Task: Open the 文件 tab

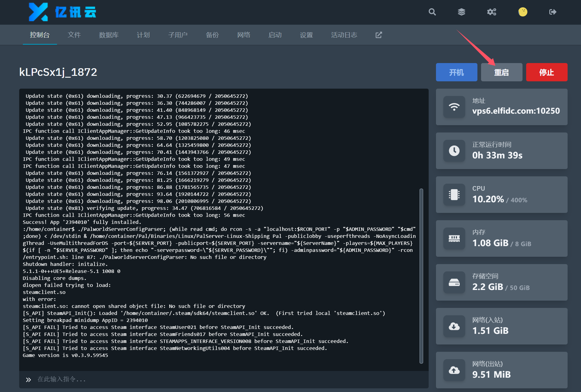Action: [x=74, y=35]
